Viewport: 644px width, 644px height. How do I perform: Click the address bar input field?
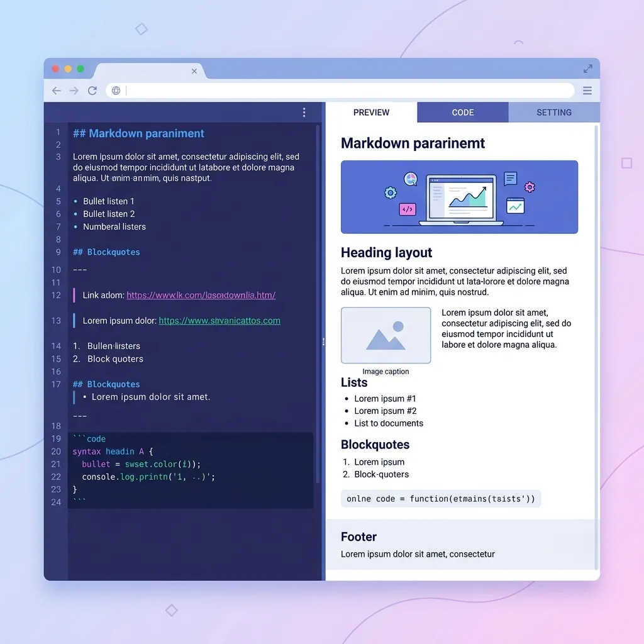pyautogui.click(x=340, y=91)
